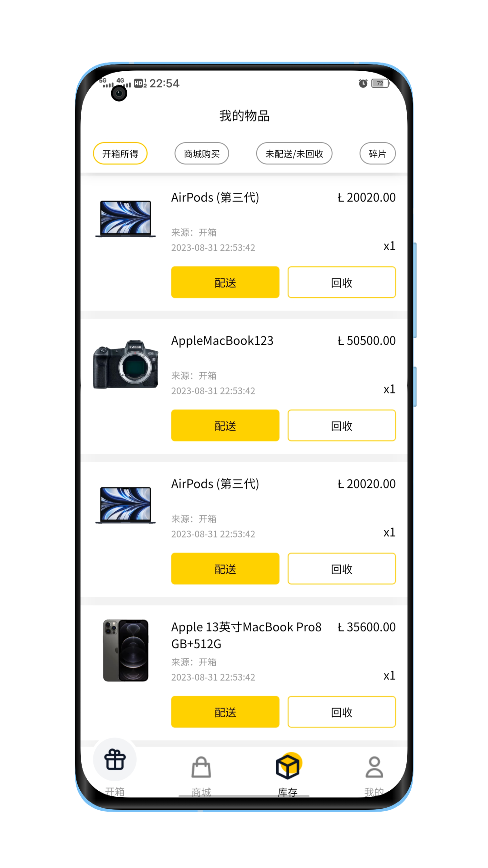
Task: Select the 开箱所得 filter tab
Action: pos(120,154)
